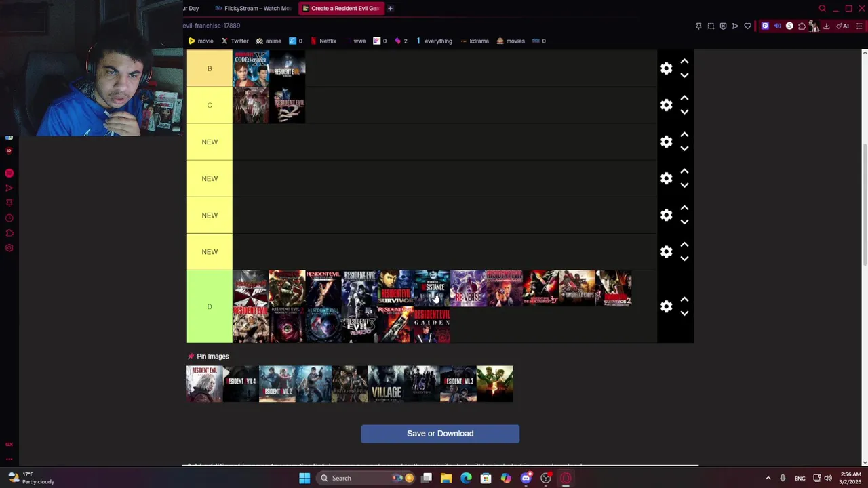
Task: Open a new browser tab
Action: click(x=390, y=8)
